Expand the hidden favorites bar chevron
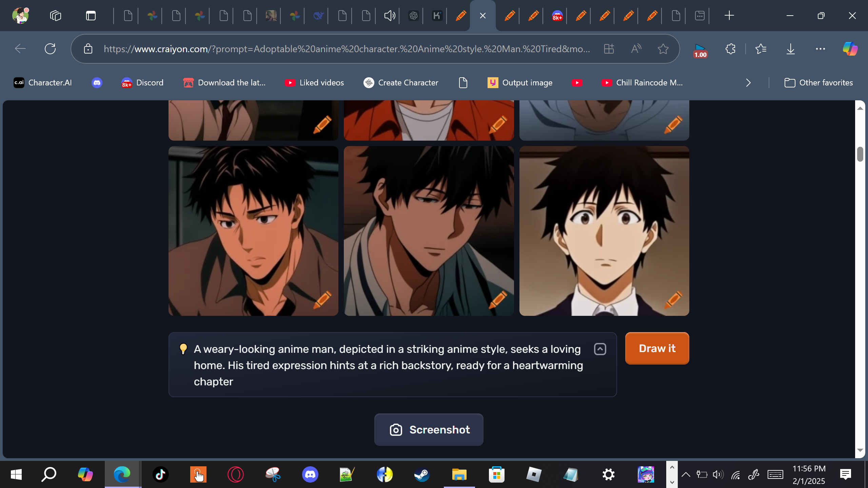This screenshot has height=488, width=868. [x=748, y=83]
